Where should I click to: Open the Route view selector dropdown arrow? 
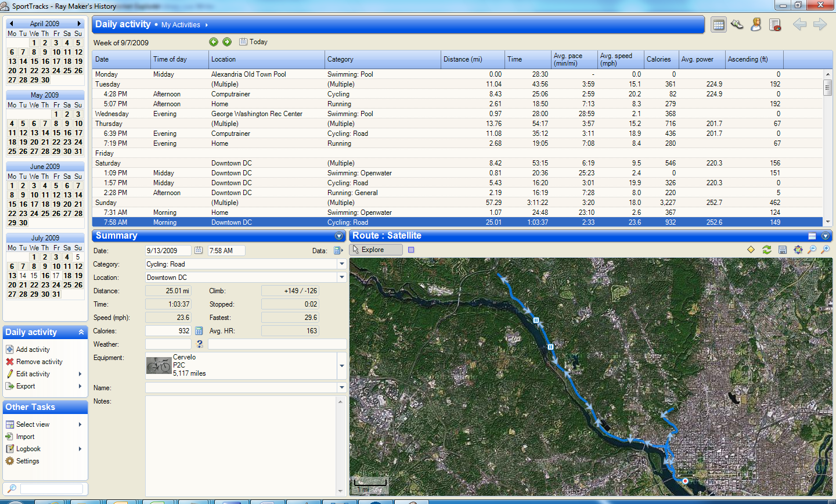[825, 236]
